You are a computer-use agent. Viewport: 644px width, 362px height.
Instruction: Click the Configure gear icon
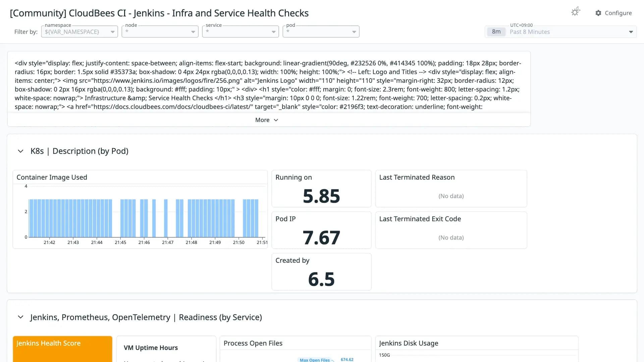pos(598,13)
